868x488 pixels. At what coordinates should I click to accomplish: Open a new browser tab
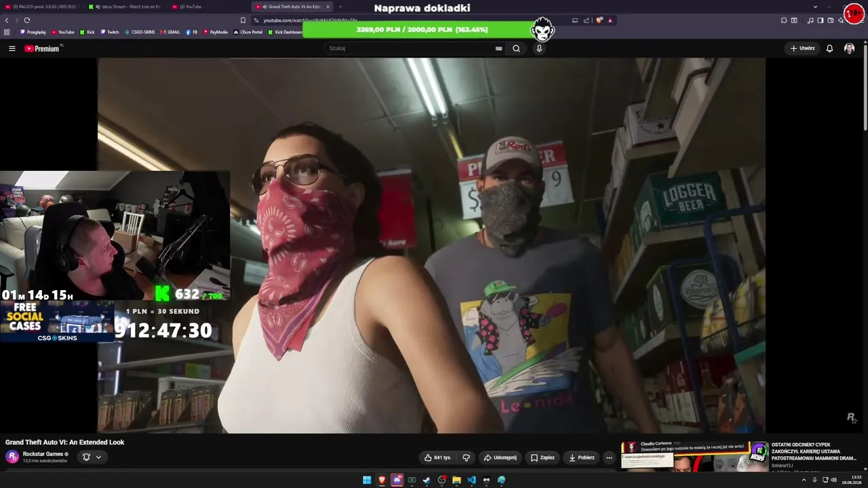click(340, 7)
